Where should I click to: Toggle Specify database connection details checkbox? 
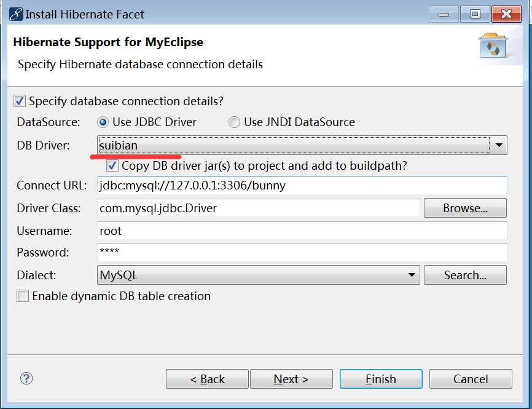19,101
